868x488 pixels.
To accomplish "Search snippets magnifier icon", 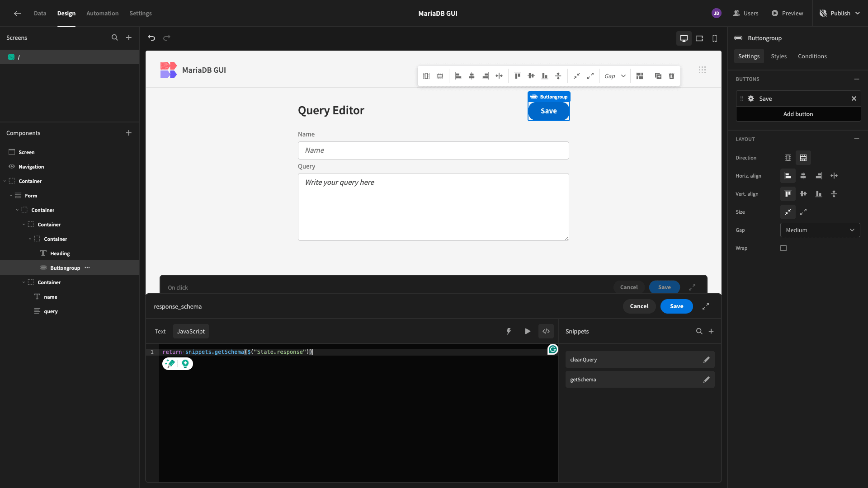I will coord(699,332).
